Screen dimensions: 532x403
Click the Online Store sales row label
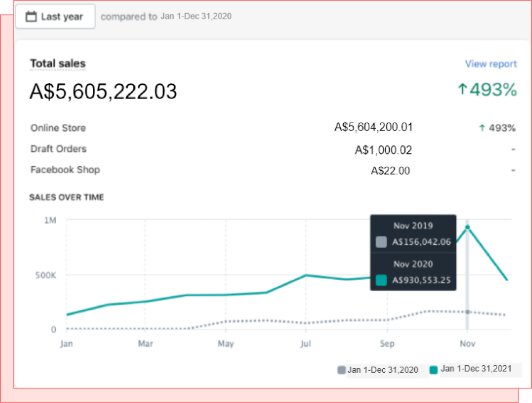[58, 128]
